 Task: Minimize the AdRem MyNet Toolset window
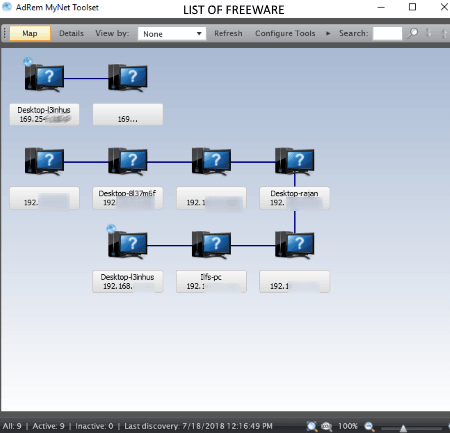pos(381,7)
